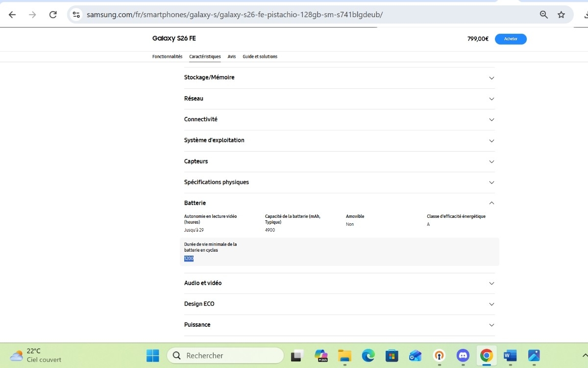
Task: Click the 'Jusqu'à 29' autonomy value
Action: coord(194,230)
